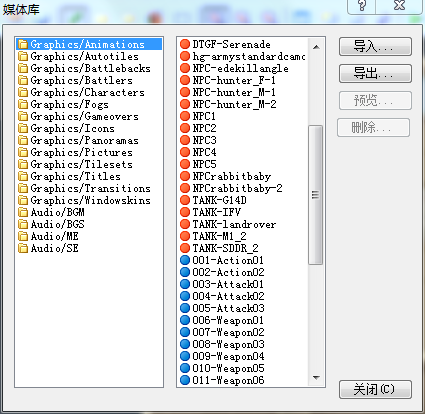Viewport: 425px width, 414px height.
Task: Click the red dot icon for NPCrabbitbaby
Action: [x=185, y=176]
